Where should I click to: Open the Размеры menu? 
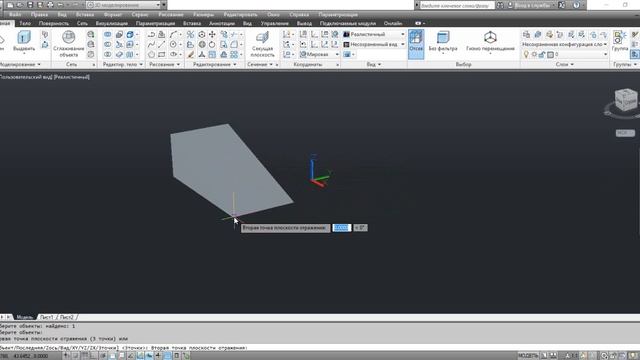pos(203,14)
